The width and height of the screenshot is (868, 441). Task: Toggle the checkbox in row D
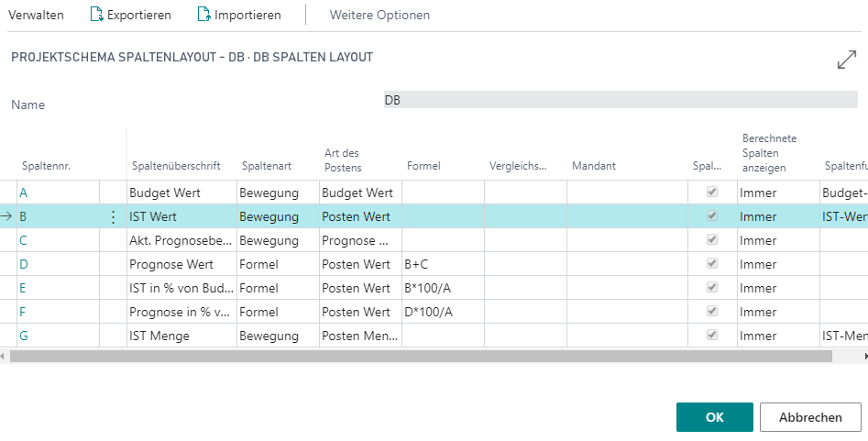712,264
